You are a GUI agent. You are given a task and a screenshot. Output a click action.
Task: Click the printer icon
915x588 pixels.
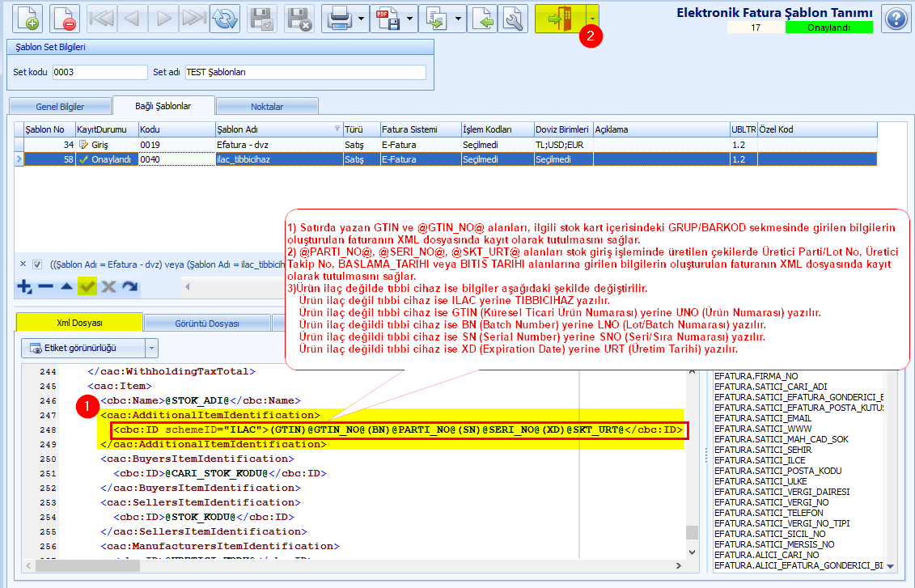[340, 19]
